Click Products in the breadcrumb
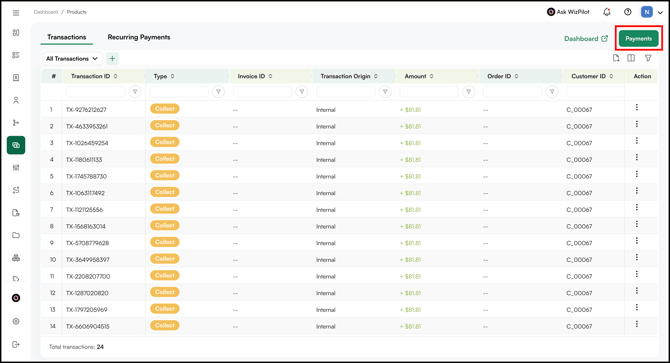Screen dimensions: 670x363 76,12
